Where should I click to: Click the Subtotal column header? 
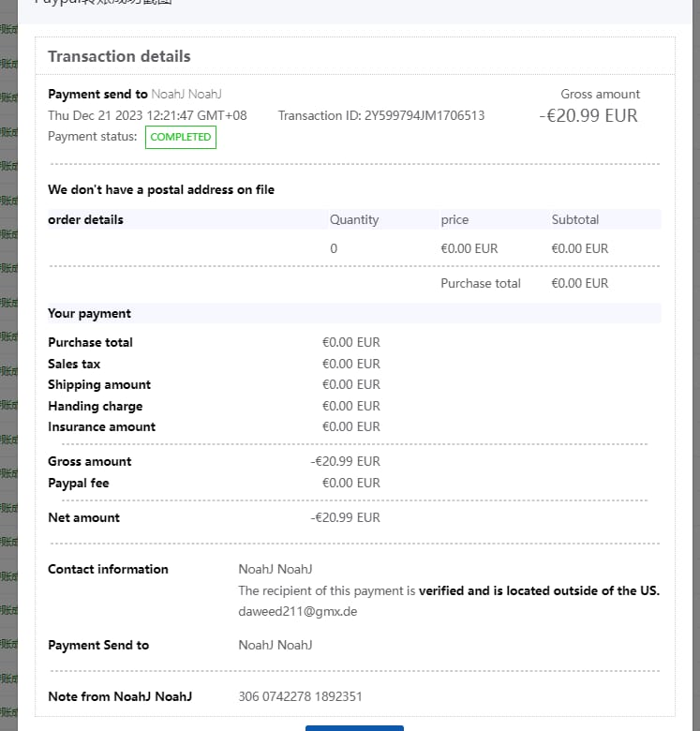(x=575, y=219)
